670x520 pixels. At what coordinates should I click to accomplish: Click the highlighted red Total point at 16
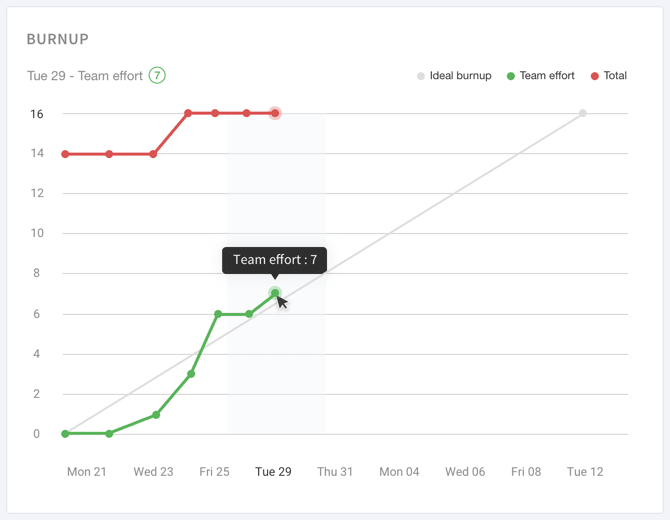275,113
